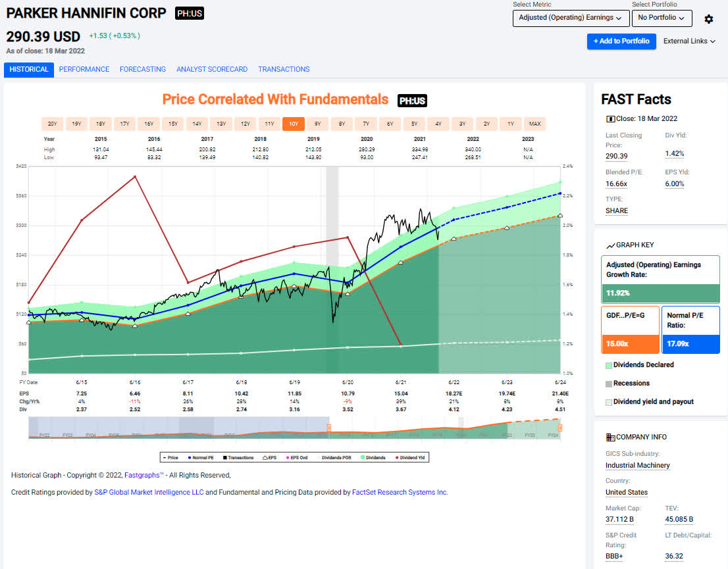Screen dimensions: 728x569
Task: Click the United States country link
Action: 627,493
